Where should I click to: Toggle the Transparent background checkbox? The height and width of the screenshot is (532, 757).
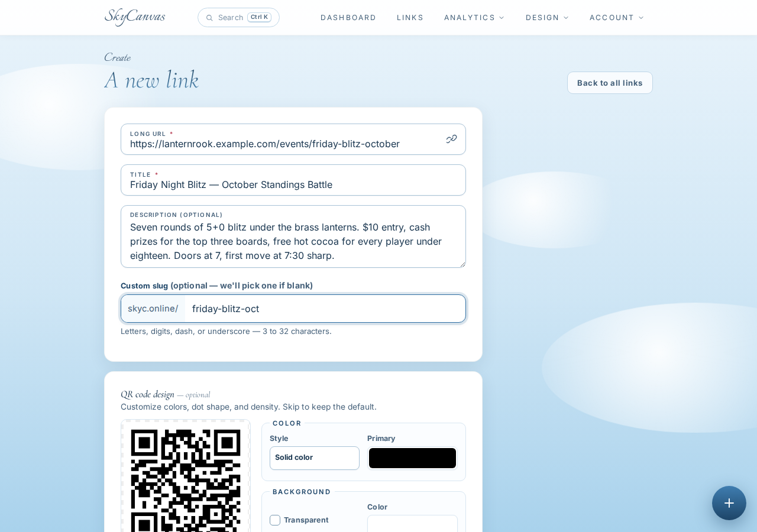coord(275,520)
